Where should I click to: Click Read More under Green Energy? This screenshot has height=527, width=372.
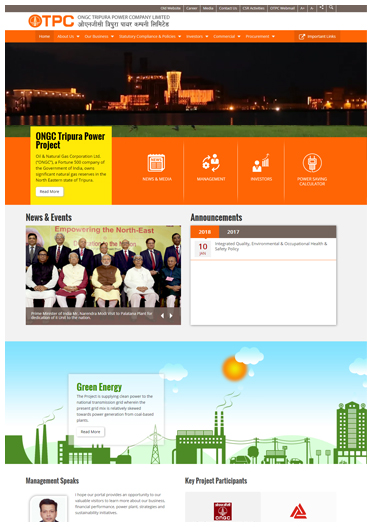pos(90,432)
